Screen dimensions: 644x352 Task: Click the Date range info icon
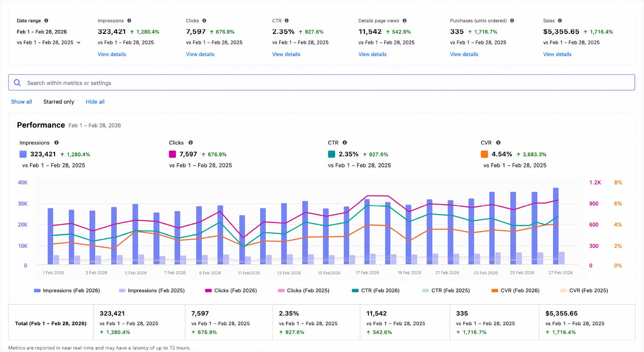pyautogui.click(x=46, y=21)
